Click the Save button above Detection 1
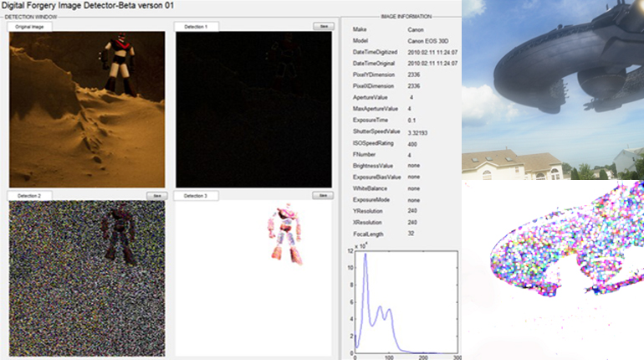The height and width of the screenshot is (360, 644). (324, 26)
